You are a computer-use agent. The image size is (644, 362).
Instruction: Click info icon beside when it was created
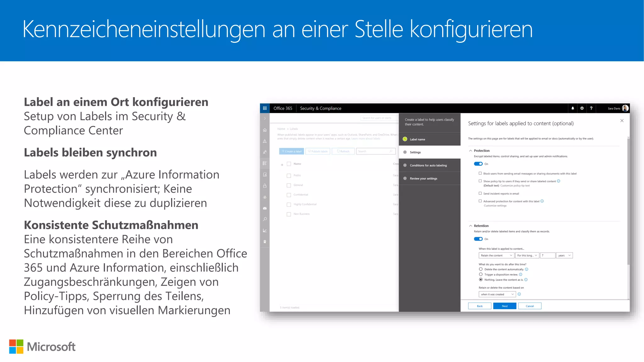click(519, 294)
